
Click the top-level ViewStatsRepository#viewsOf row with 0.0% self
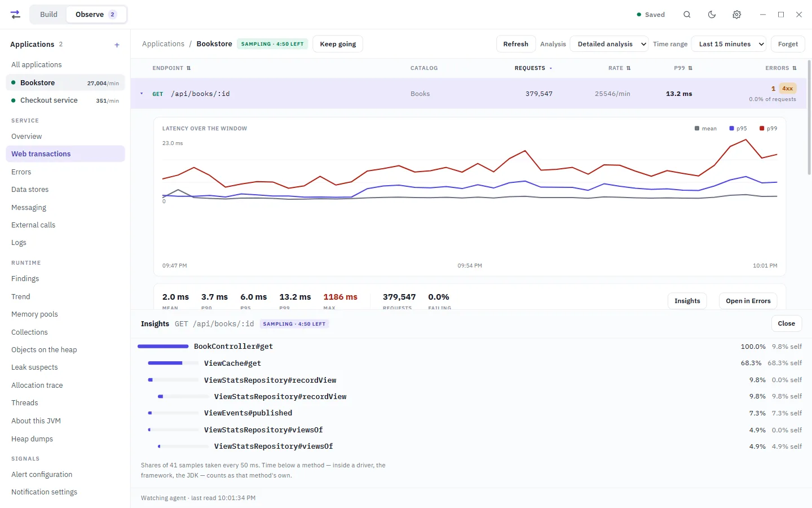[x=469, y=430]
